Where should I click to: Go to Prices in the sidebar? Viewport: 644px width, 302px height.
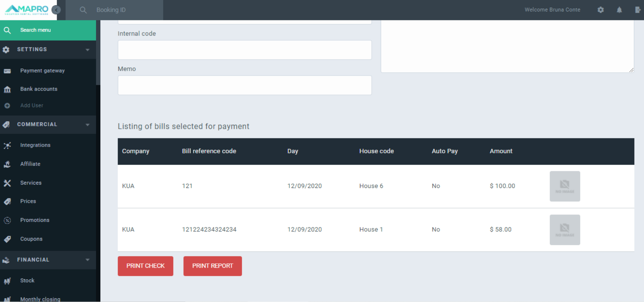28,201
